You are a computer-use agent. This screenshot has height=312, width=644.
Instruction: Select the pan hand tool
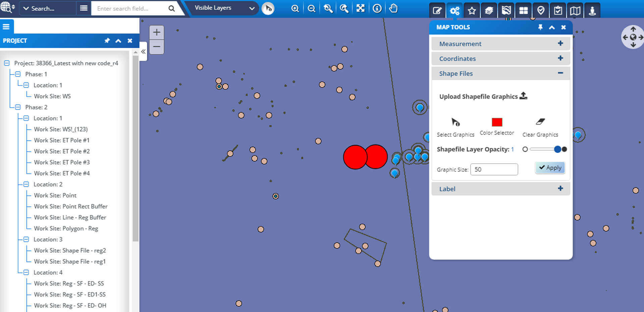393,8
